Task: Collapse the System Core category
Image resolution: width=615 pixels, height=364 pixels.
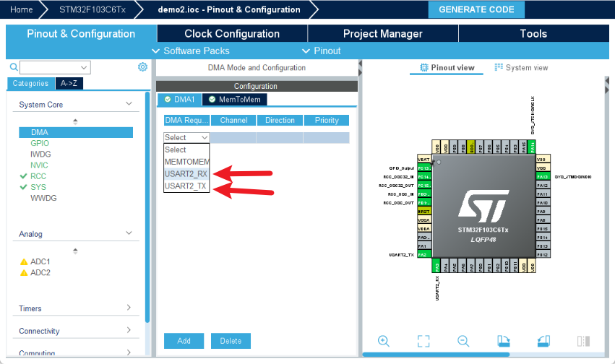Action: tap(129, 104)
